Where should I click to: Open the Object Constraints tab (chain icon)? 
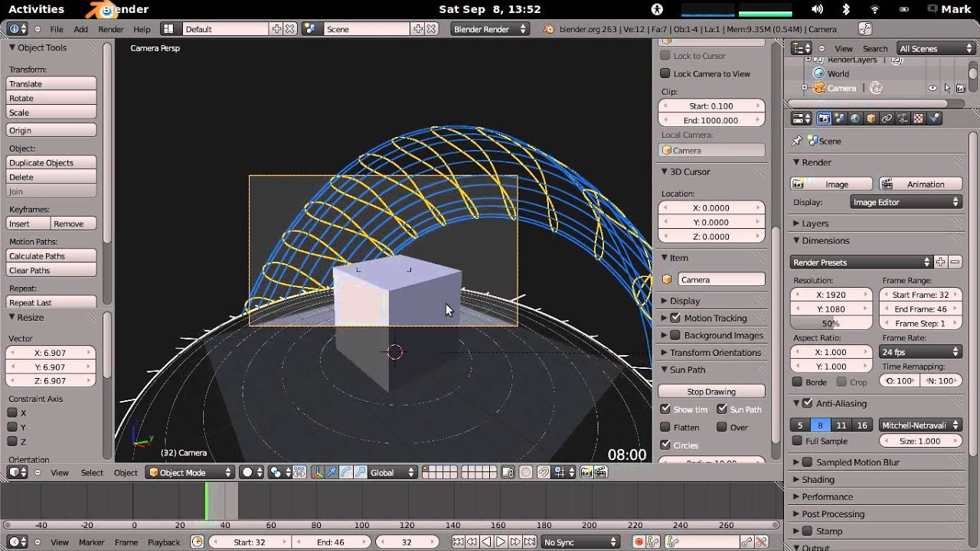click(x=887, y=119)
